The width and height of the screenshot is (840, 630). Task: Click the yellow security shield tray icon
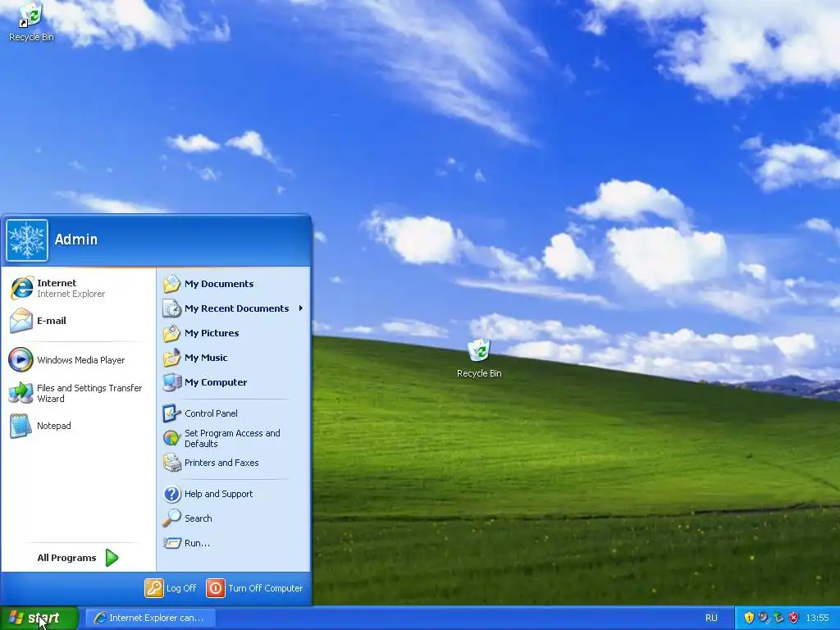[x=749, y=618]
